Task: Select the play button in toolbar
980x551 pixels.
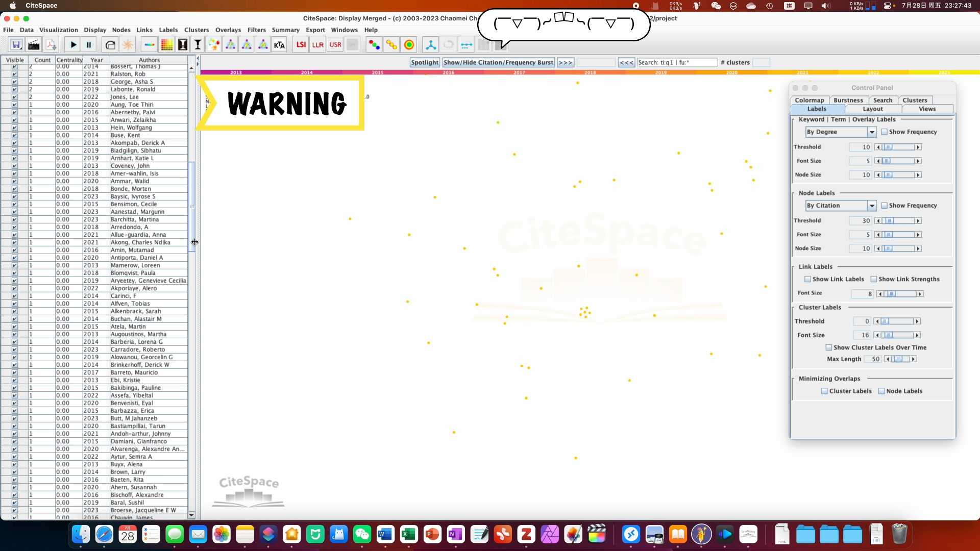Action: pyautogui.click(x=72, y=44)
